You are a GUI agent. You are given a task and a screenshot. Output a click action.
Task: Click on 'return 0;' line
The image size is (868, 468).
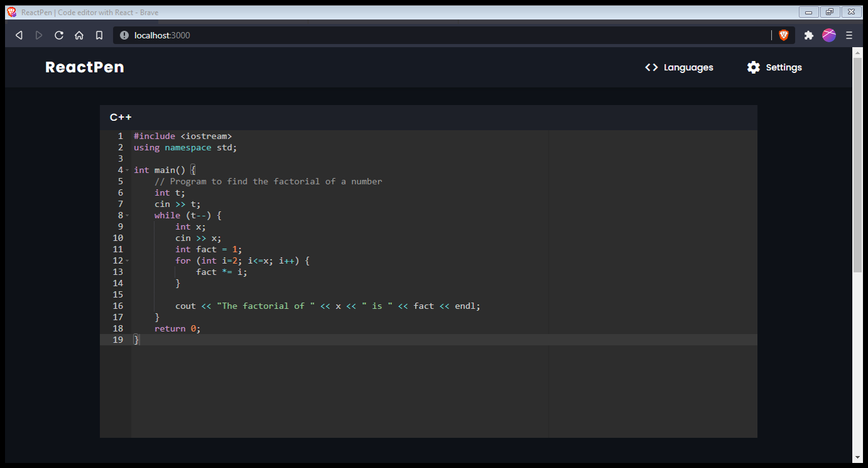(177, 328)
